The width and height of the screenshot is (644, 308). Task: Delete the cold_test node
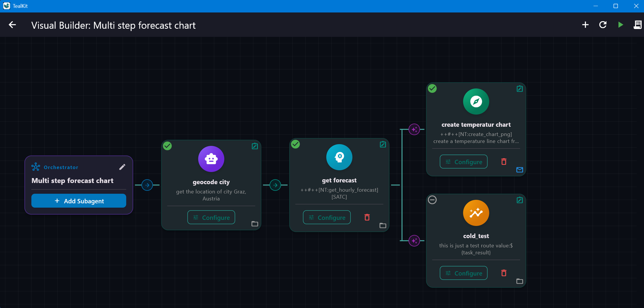click(x=504, y=273)
